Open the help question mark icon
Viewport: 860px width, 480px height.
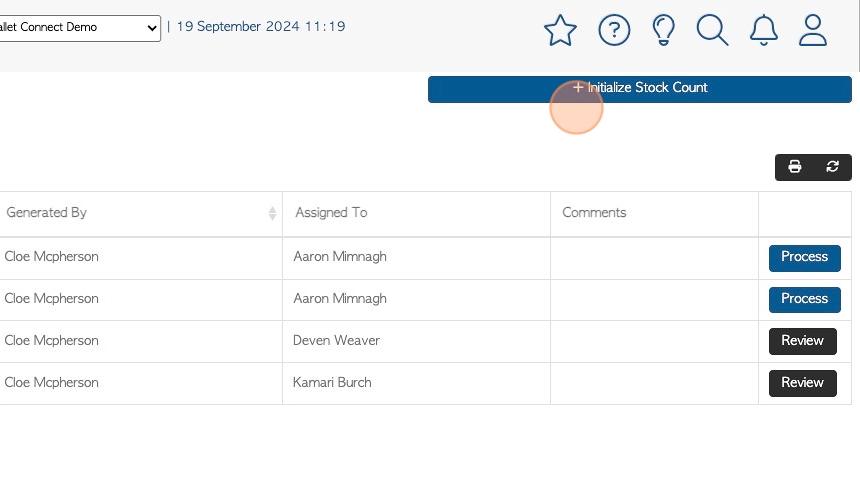614,30
